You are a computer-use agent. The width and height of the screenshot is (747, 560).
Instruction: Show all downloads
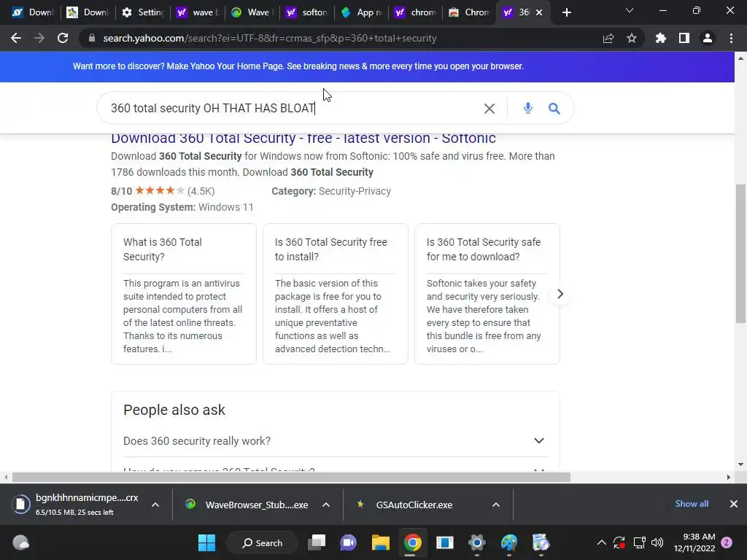click(692, 504)
